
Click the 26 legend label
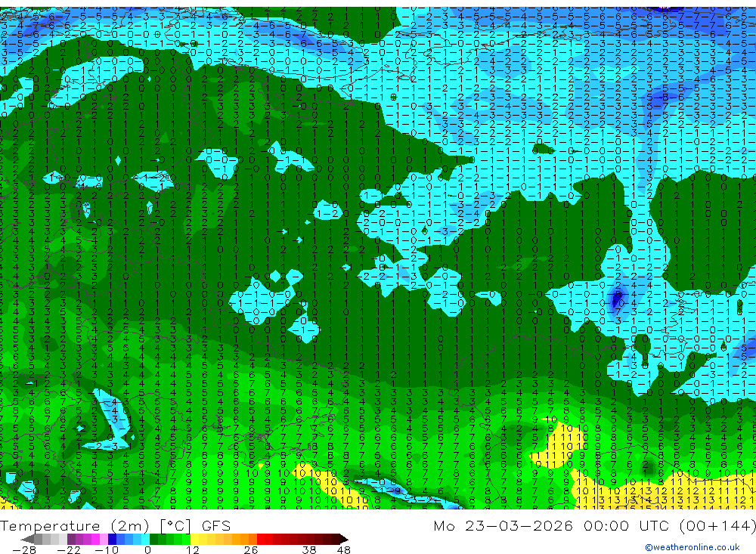coord(251,549)
